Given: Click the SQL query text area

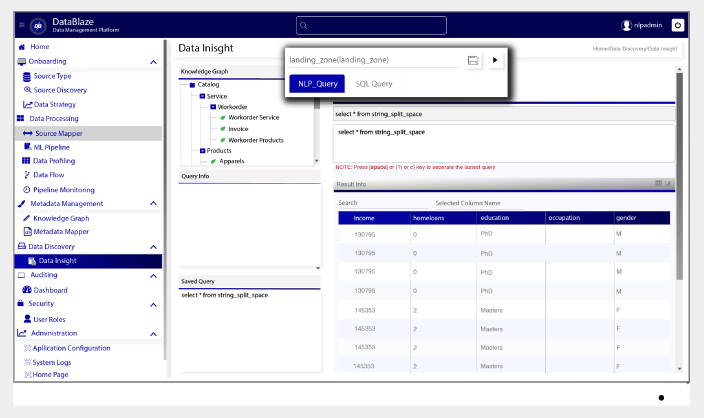Looking at the screenshot, I should click(x=504, y=144).
